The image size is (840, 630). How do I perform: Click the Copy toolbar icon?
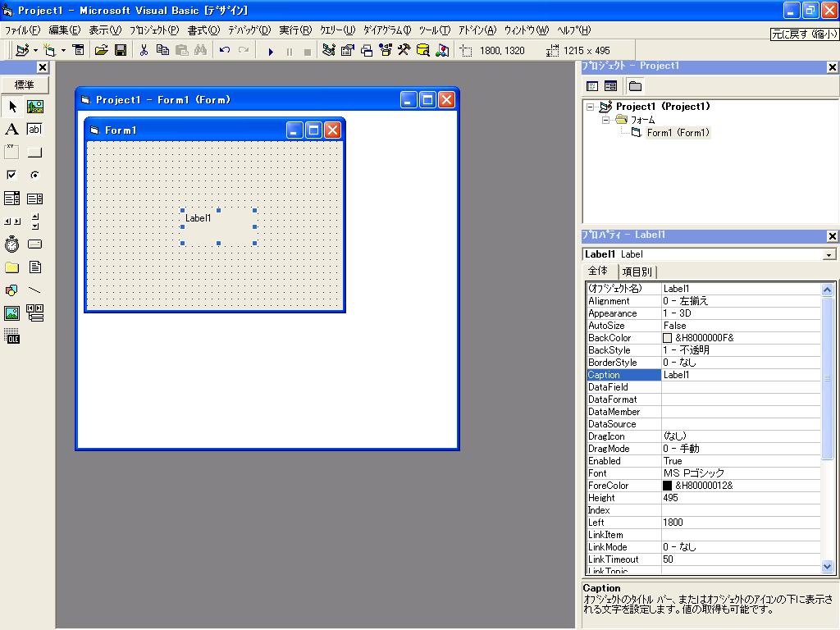click(x=163, y=50)
